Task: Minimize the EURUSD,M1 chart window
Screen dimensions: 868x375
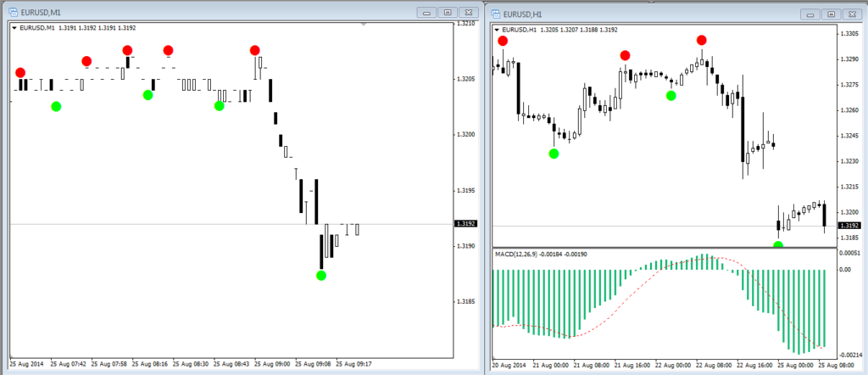Action: click(x=426, y=13)
